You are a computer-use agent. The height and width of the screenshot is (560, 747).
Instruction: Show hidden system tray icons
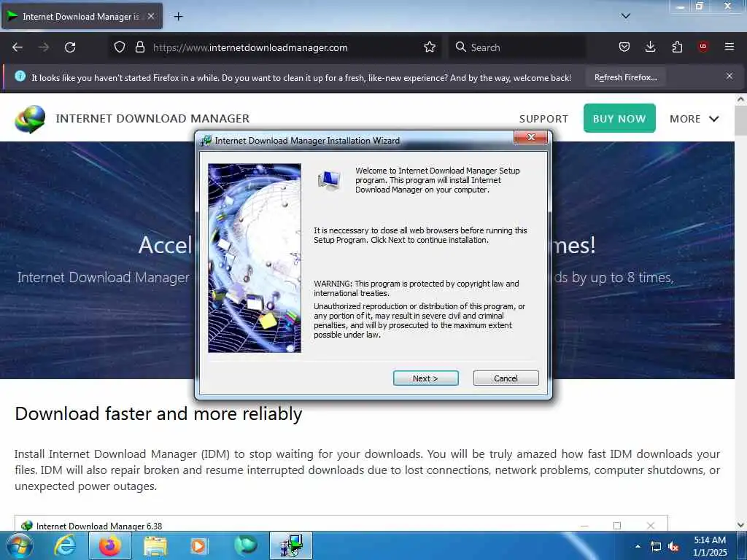pos(638,546)
